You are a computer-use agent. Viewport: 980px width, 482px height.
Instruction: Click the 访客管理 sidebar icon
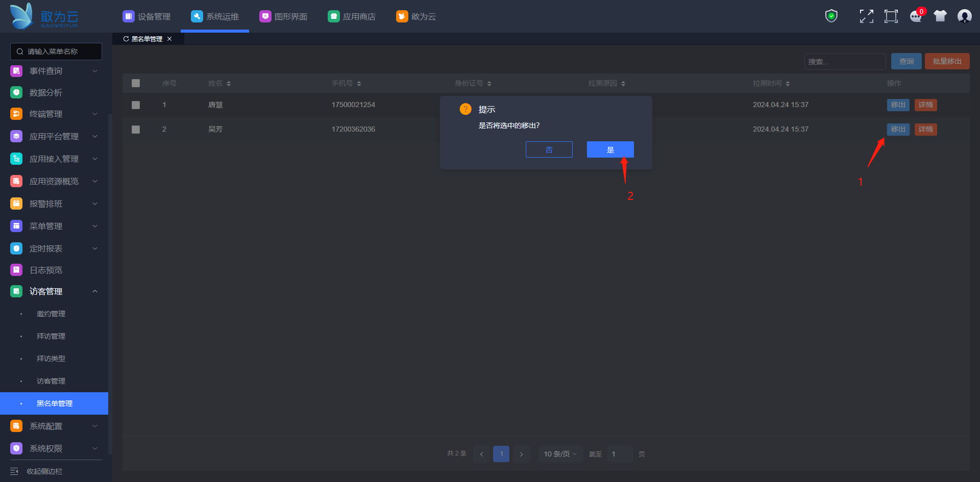(16, 291)
